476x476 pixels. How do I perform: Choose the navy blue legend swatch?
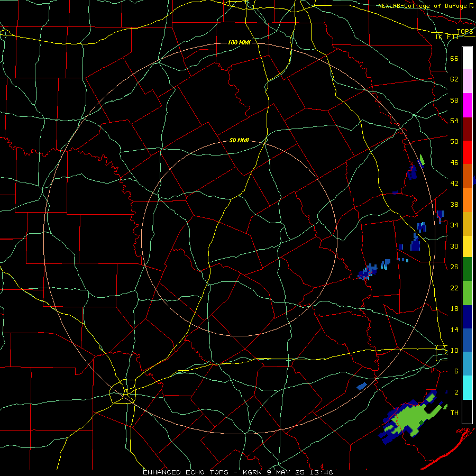click(467, 317)
